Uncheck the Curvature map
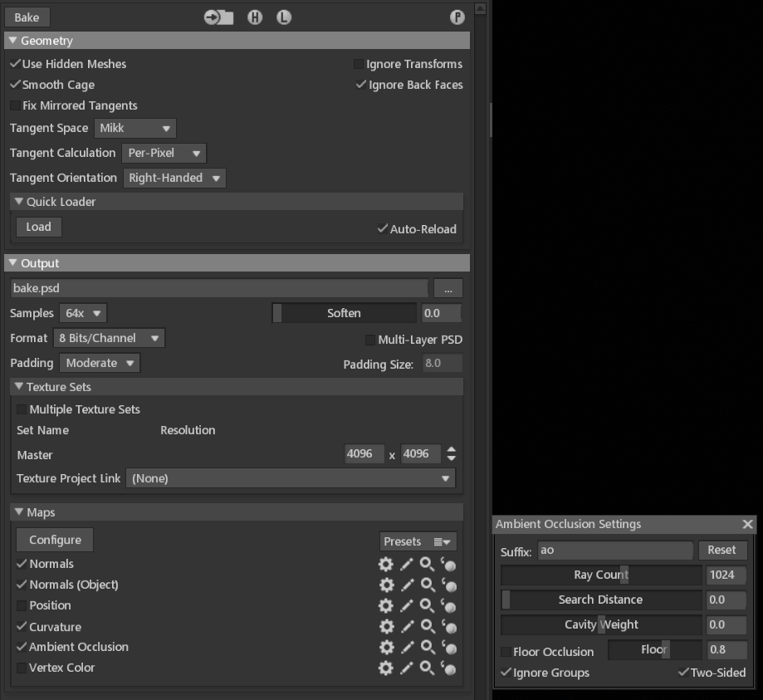This screenshot has height=700, width=763. pos(22,626)
